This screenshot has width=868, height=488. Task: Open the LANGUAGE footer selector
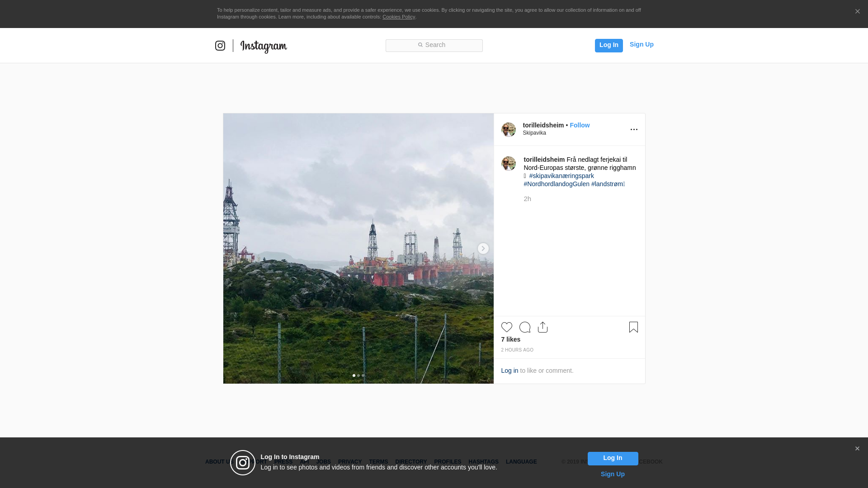(x=521, y=462)
